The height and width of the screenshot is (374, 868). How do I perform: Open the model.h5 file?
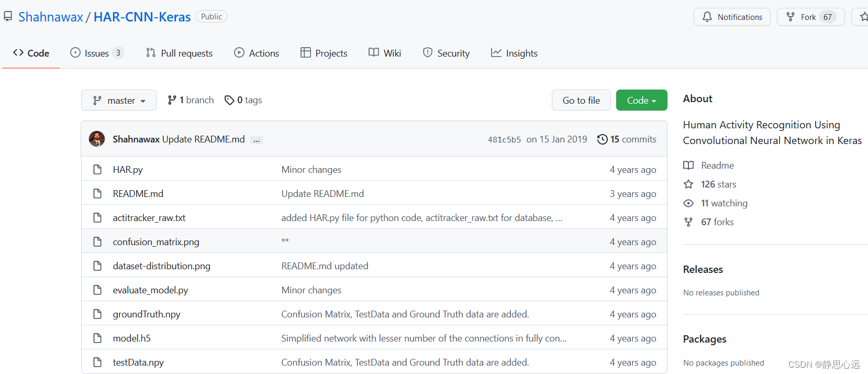132,338
